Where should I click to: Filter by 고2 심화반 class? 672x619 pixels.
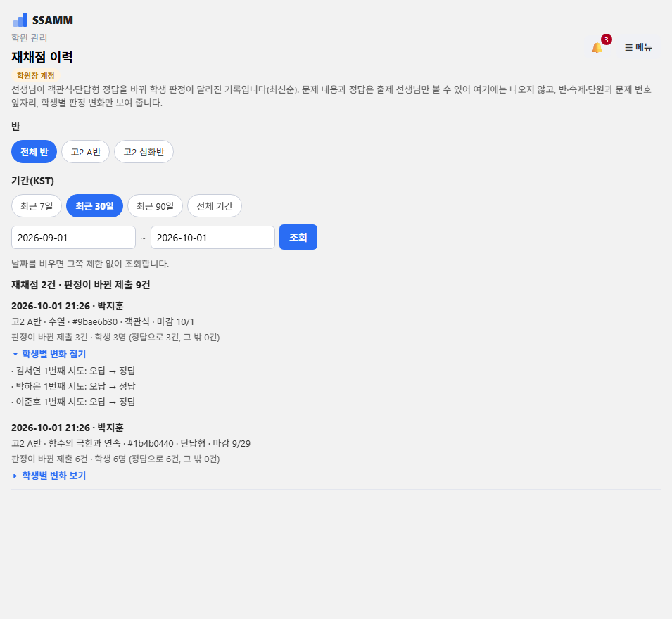[x=144, y=152]
